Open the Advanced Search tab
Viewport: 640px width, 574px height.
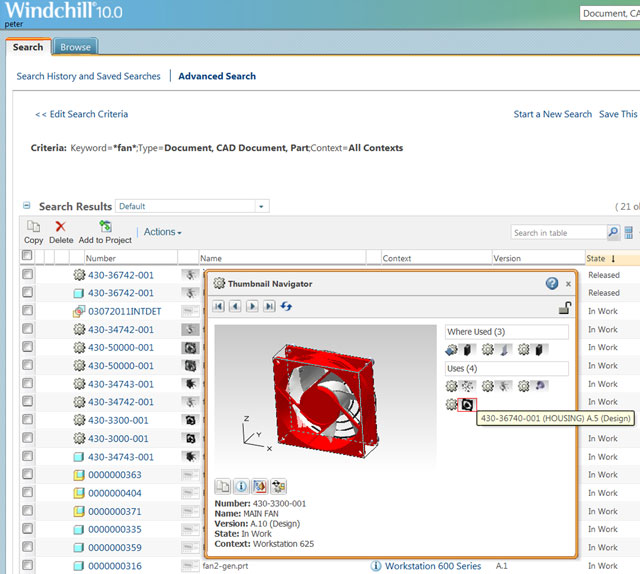tap(217, 76)
